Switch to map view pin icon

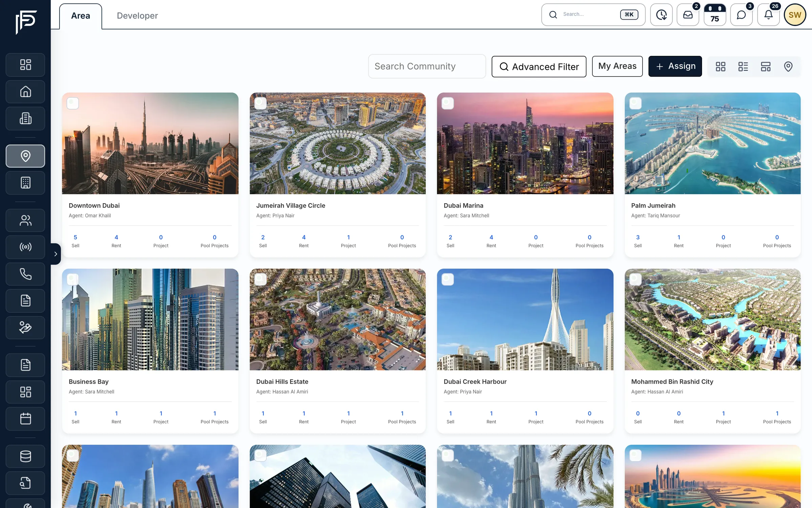click(x=788, y=66)
